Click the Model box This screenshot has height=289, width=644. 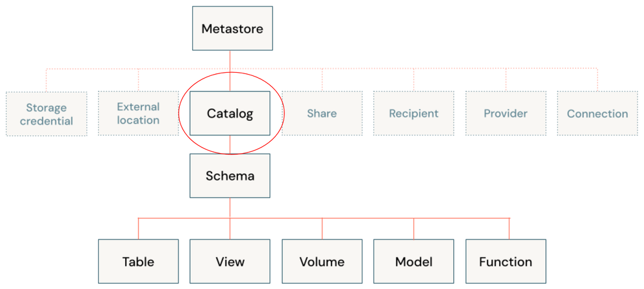[x=413, y=261]
